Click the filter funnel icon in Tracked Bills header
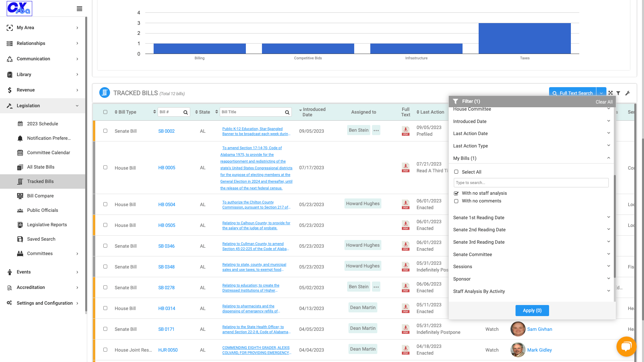 point(618,93)
